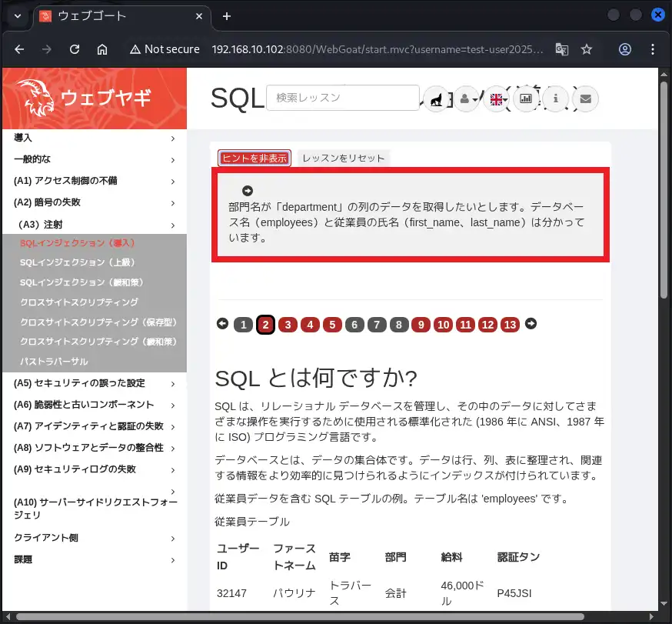The width and height of the screenshot is (672, 624).
Task: Click the info icon in the header
Action: coord(555,98)
